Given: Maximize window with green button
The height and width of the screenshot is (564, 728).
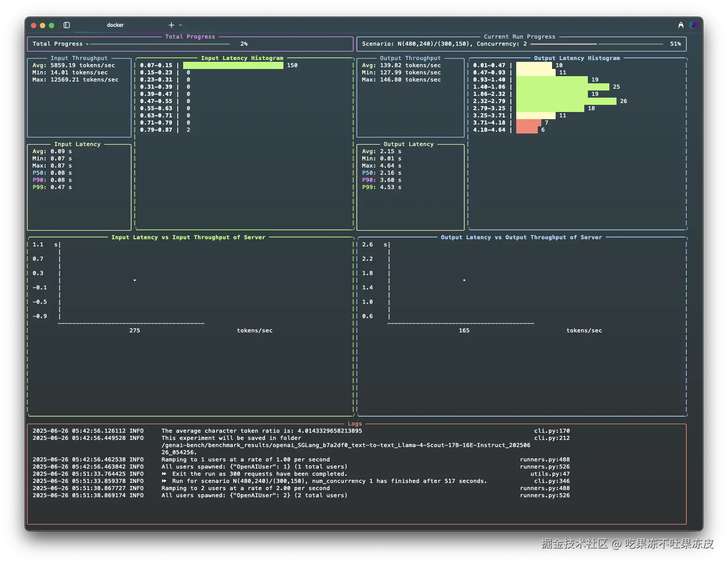Looking at the screenshot, I should click(x=51, y=26).
